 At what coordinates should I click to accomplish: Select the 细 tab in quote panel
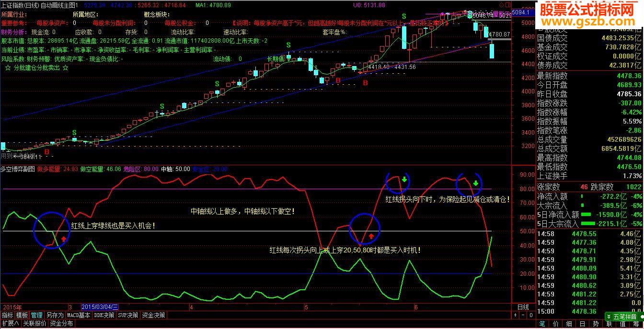(x=569, y=324)
